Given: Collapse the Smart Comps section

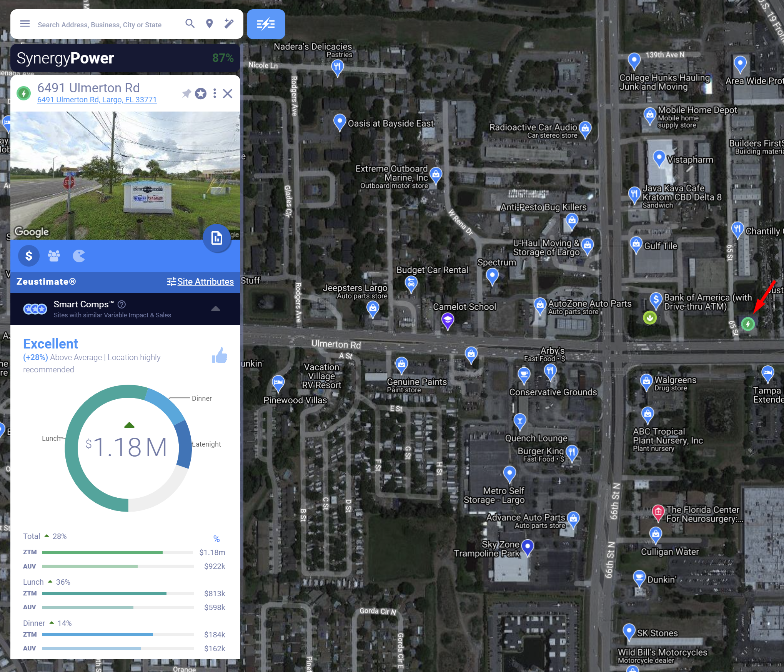Looking at the screenshot, I should point(216,308).
